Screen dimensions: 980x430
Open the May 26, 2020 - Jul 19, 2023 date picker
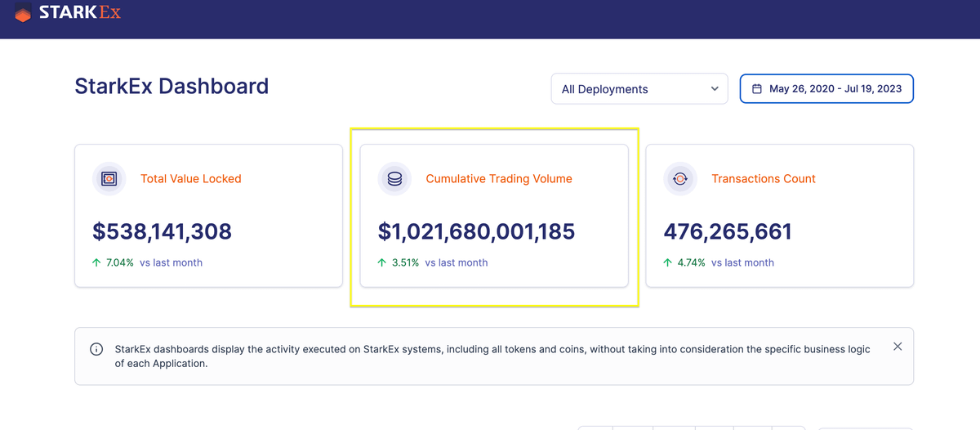(826, 89)
